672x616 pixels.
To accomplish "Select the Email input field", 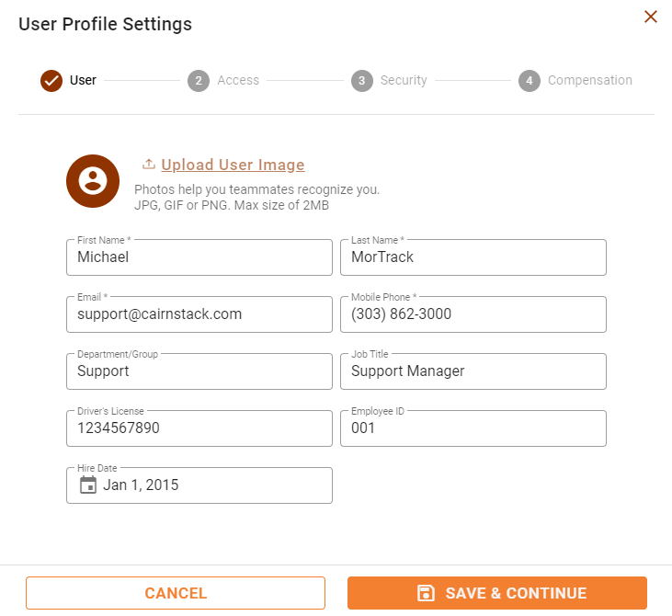I will tap(199, 314).
